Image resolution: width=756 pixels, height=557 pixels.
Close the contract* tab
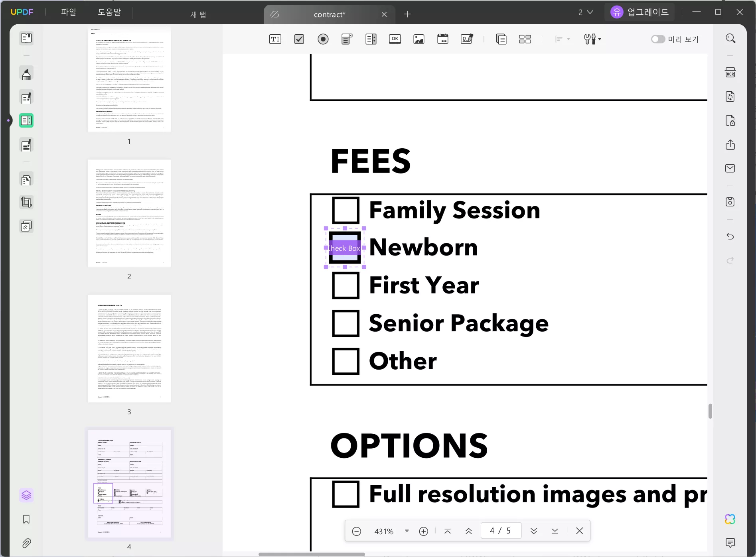[x=384, y=14]
